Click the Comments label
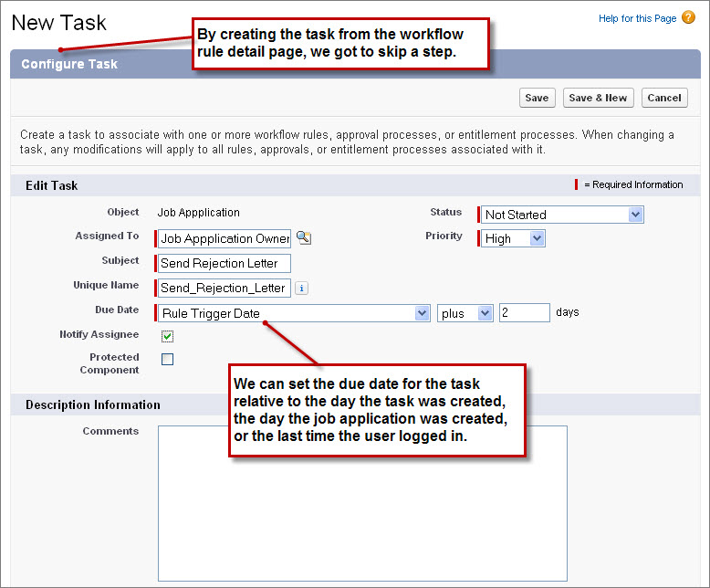 [110, 431]
